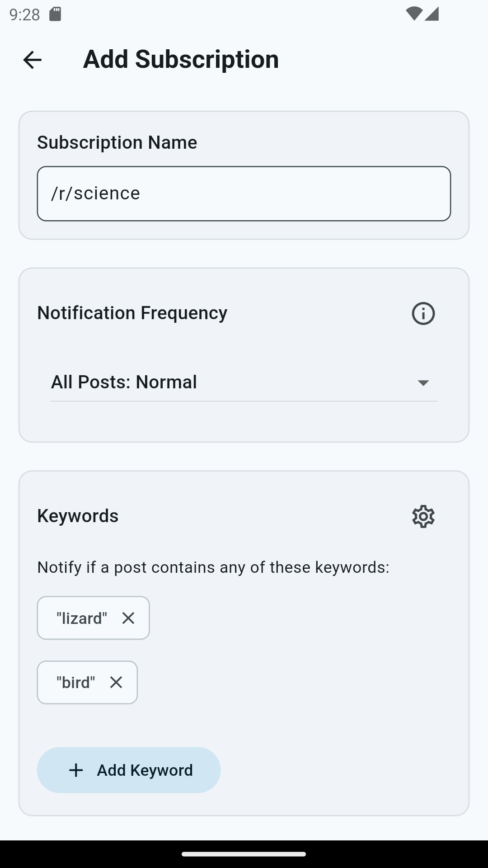Edit the /r/science subscription name field
Screen dimensions: 488x868
pyautogui.click(x=244, y=193)
